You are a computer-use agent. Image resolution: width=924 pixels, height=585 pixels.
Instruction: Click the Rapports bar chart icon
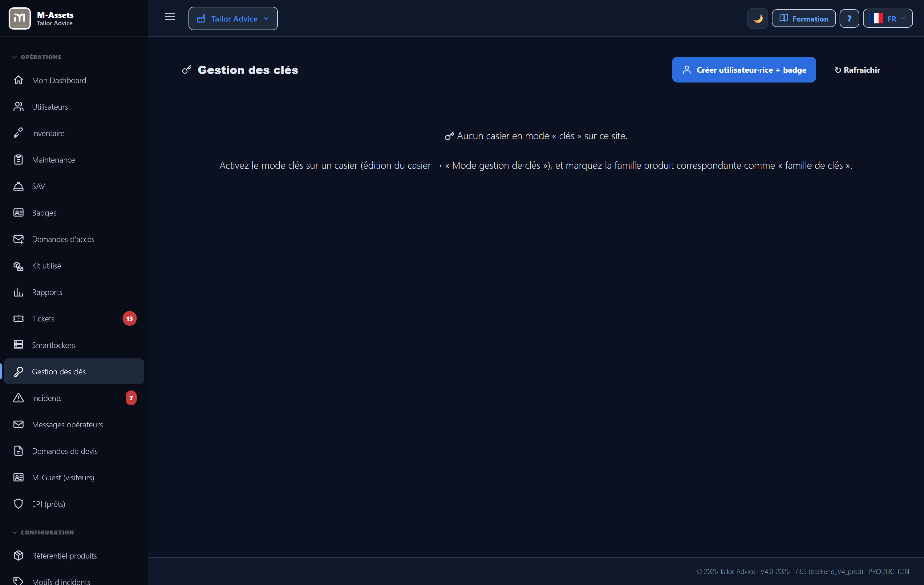[18, 292]
